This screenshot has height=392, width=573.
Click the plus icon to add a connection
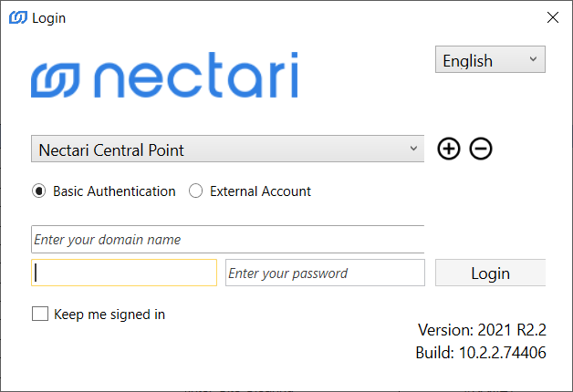(x=448, y=149)
